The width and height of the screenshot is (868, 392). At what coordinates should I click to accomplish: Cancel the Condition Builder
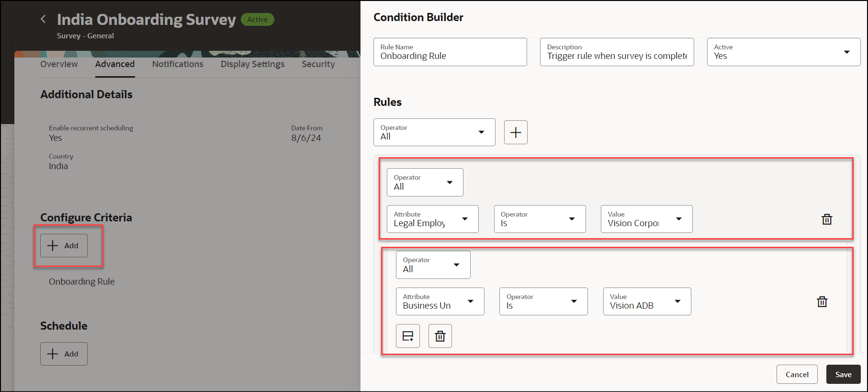(797, 374)
